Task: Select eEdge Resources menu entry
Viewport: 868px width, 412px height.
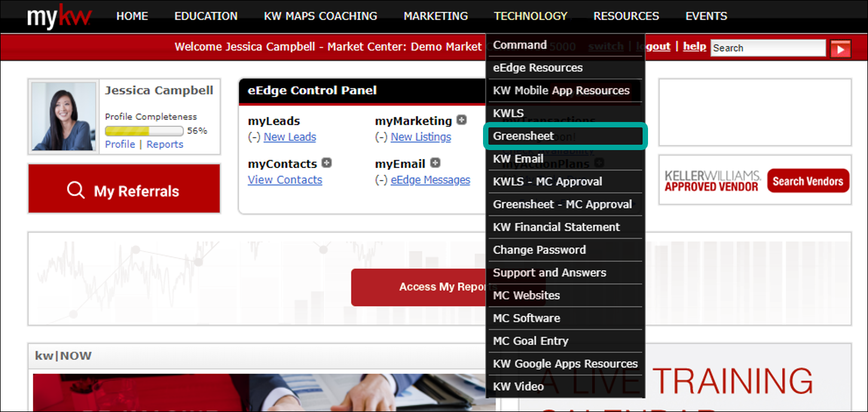Action: [566, 68]
